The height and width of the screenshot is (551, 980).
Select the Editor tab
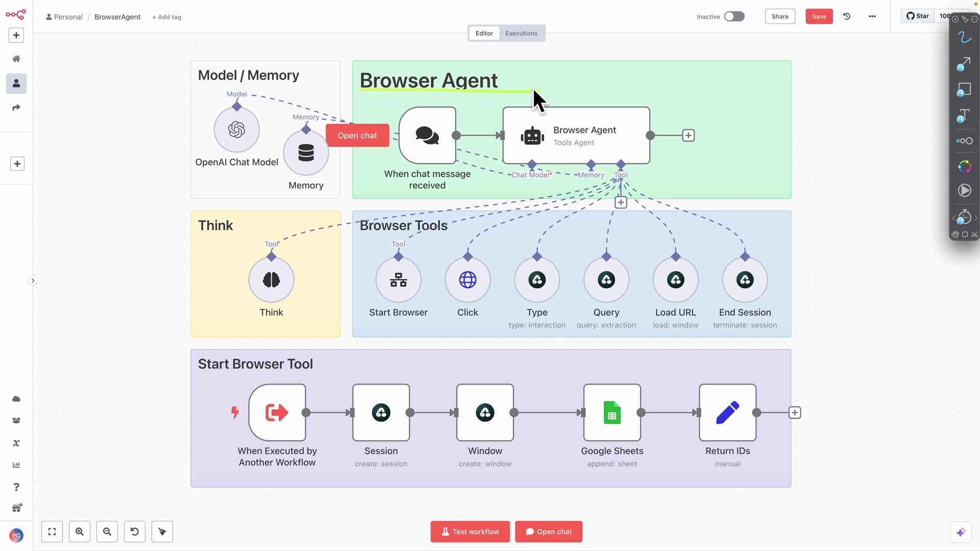pyautogui.click(x=484, y=33)
